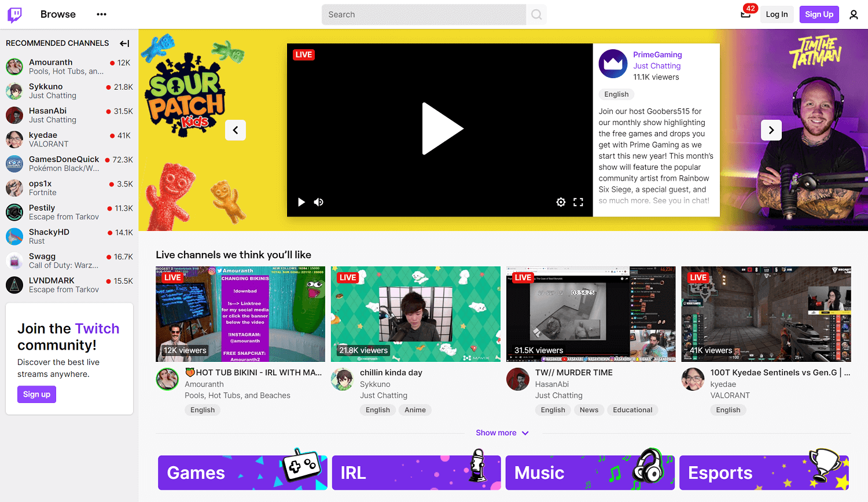Open TimTheTatman promotional banner

[x=794, y=130]
